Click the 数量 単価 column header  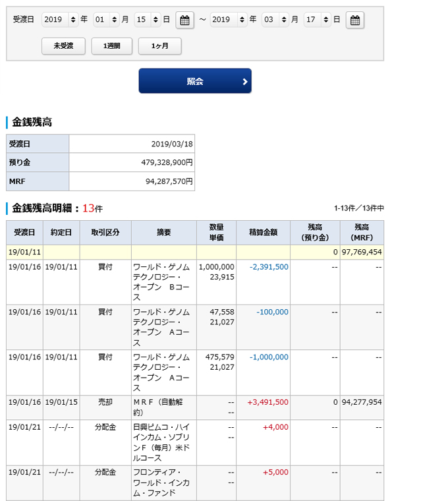[x=216, y=233]
